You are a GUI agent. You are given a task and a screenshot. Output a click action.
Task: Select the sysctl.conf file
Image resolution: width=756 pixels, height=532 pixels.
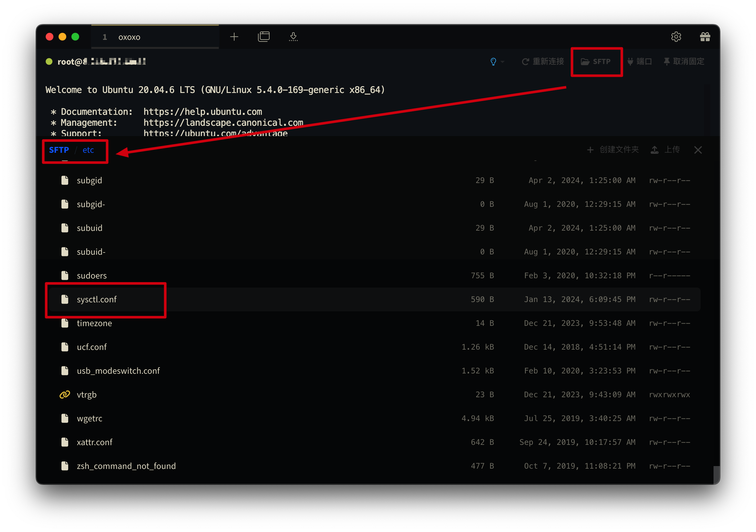coord(374,299)
